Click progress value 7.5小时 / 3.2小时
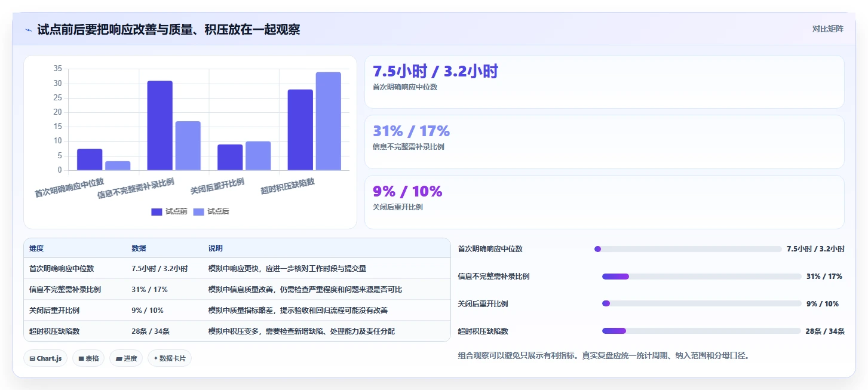Image resolution: width=868 pixels, height=390 pixels. coord(815,249)
